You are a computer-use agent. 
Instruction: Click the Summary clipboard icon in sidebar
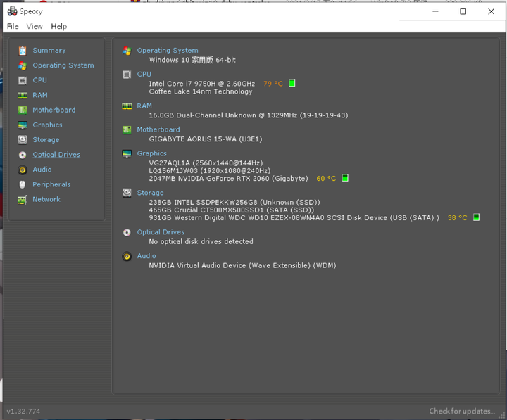23,51
